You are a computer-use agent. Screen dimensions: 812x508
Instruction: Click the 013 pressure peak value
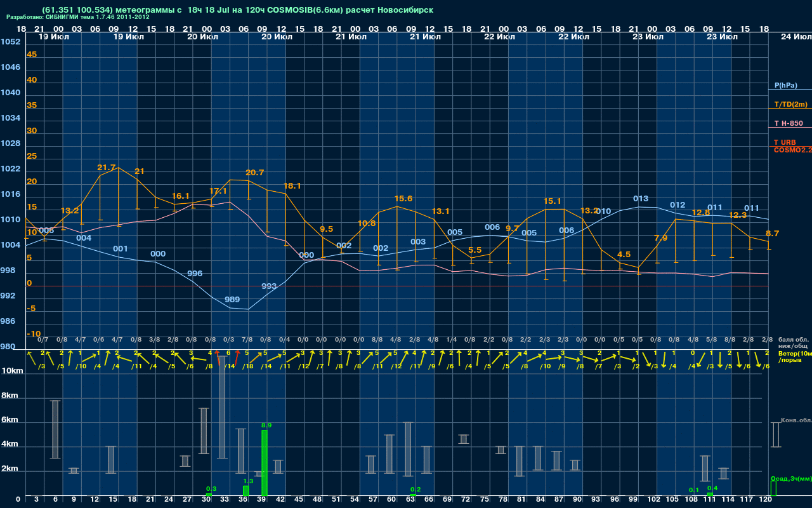(641, 199)
